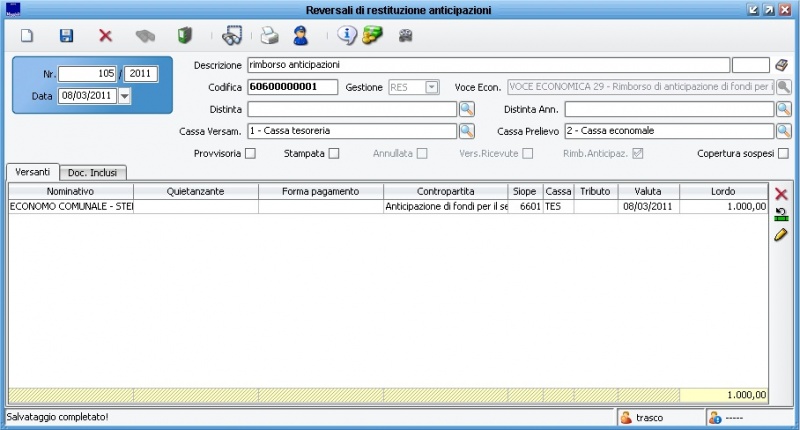The width and height of the screenshot is (800, 430).
Task: Save the record with the floppy disk icon
Action: [66, 36]
